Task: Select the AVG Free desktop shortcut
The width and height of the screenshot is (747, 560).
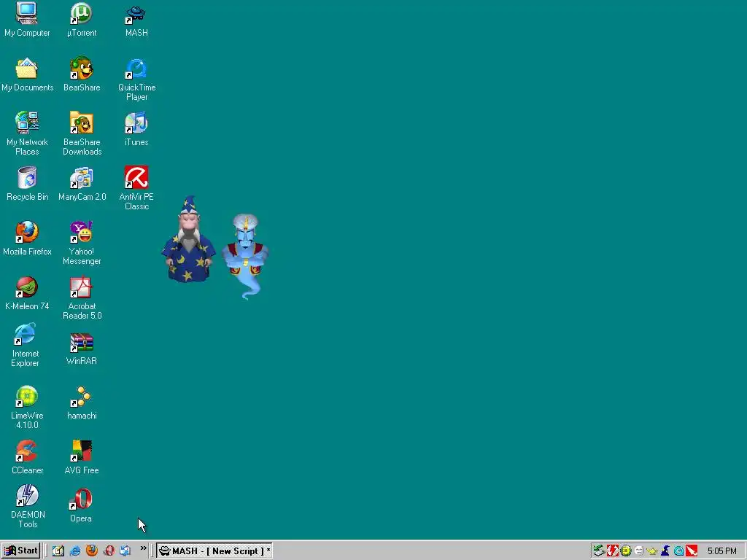Action: pyautogui.click(x=82, y=458)
